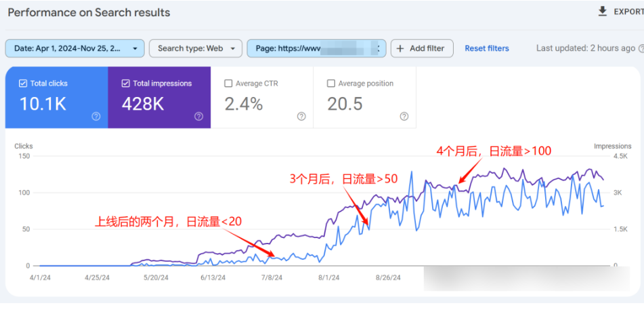Click the Reset filters link

[487, 49]
